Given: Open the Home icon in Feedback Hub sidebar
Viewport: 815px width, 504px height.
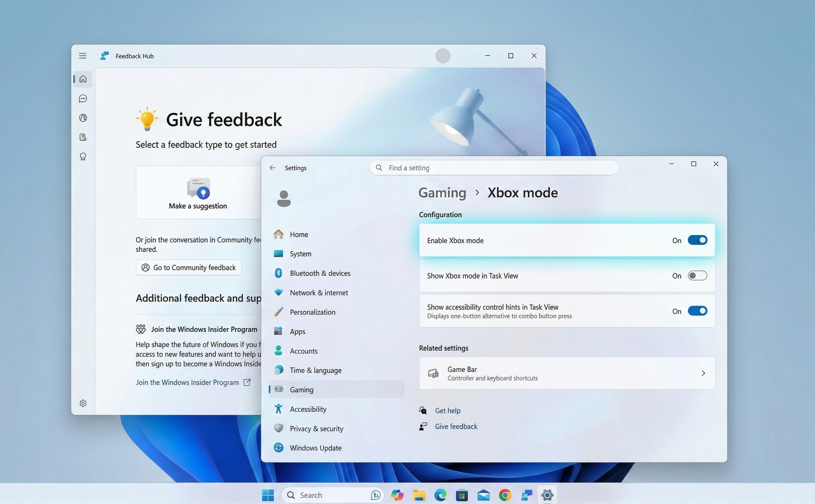Looking at the screenshot, I should [82, 79].
